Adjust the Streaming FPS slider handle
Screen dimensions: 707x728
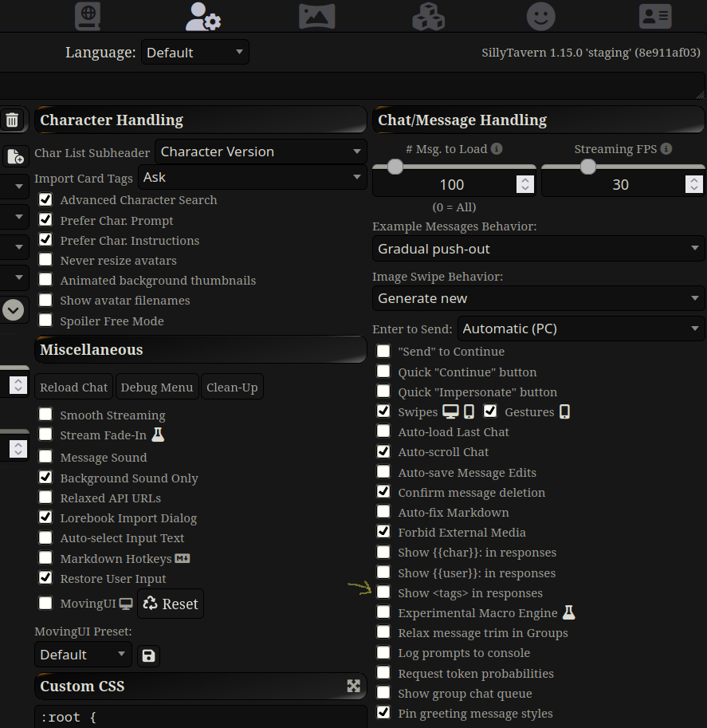click(x=588, y=167)
